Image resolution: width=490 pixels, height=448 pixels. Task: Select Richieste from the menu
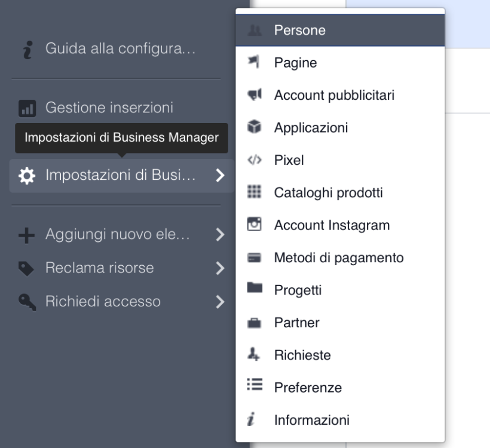[302, 355]
